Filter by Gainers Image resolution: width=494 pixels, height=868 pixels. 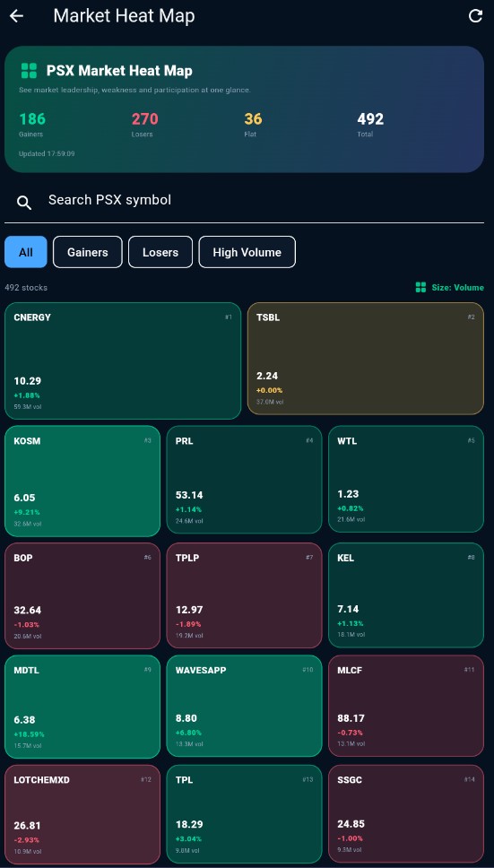(87, 253)
